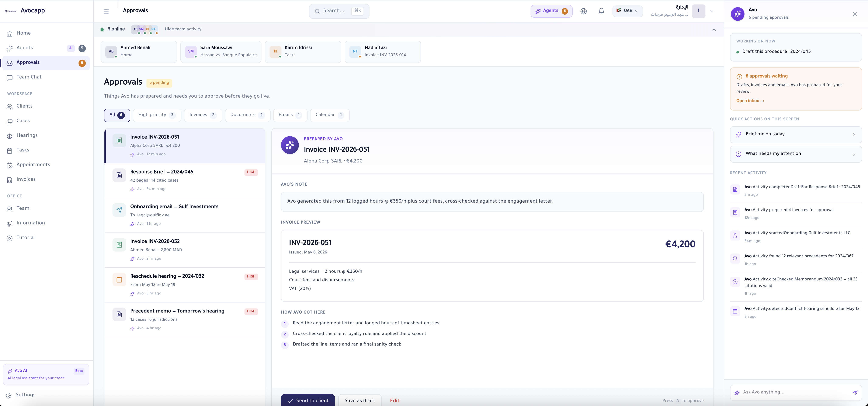
Task: Click the paper-plane icon of Onboarding email row
Action: pos(119,210)
